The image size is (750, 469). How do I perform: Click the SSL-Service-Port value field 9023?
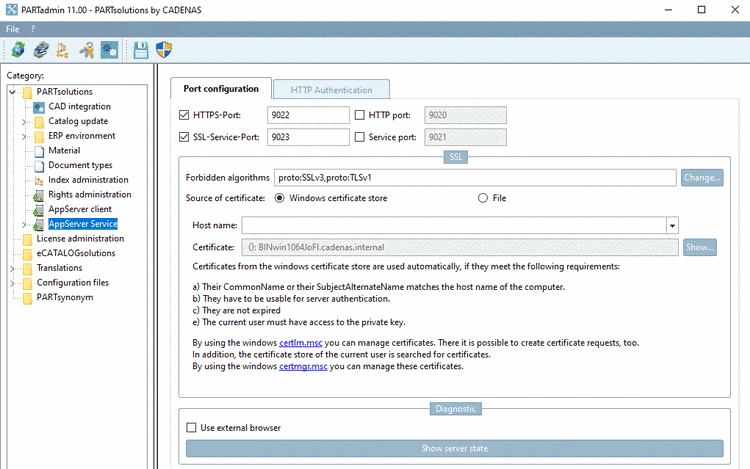coord(308,137)
